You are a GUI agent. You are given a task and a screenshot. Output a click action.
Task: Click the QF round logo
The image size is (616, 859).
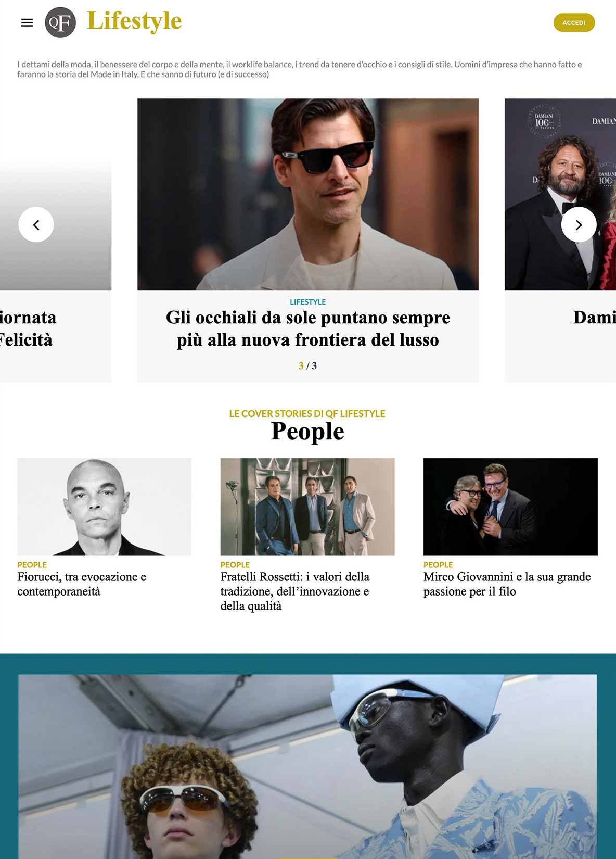click(60, 22)
